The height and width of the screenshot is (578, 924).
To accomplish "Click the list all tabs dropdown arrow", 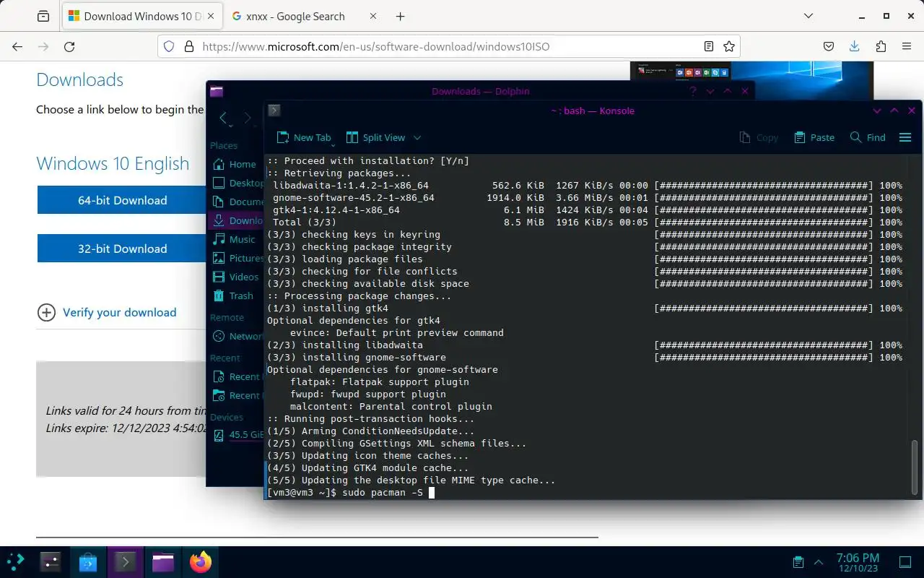I will click(808, 16).
